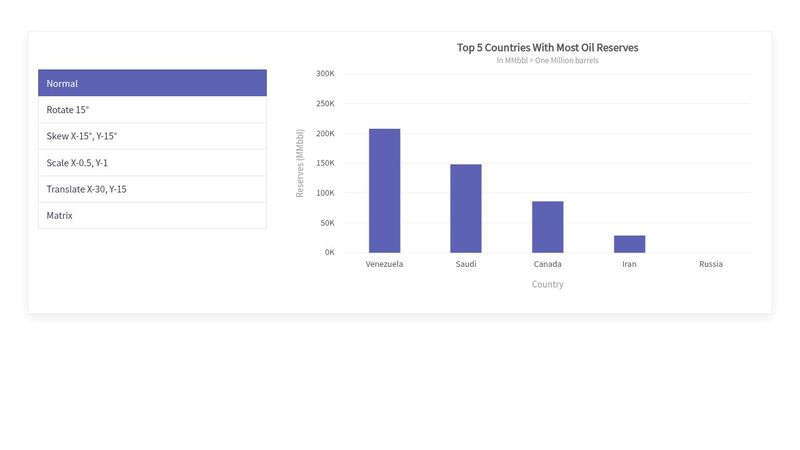Click the Iran bar

click(x=629, y=244)
